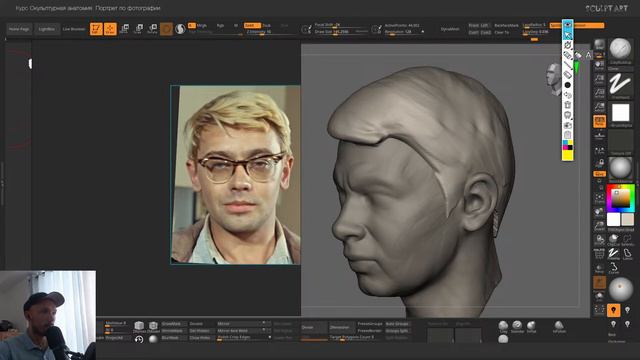Toggle the M material channel

pos(236,25)
